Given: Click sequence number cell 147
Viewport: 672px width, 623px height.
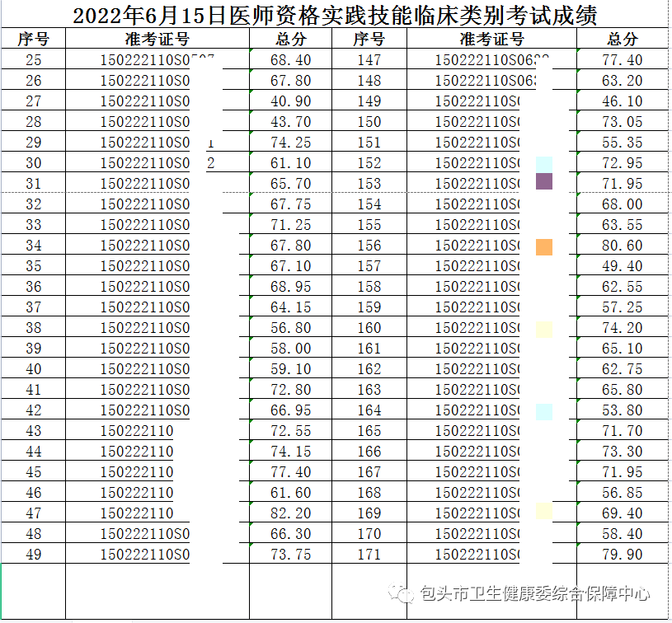Looking at the screenshot, I should tap(369, 59).
